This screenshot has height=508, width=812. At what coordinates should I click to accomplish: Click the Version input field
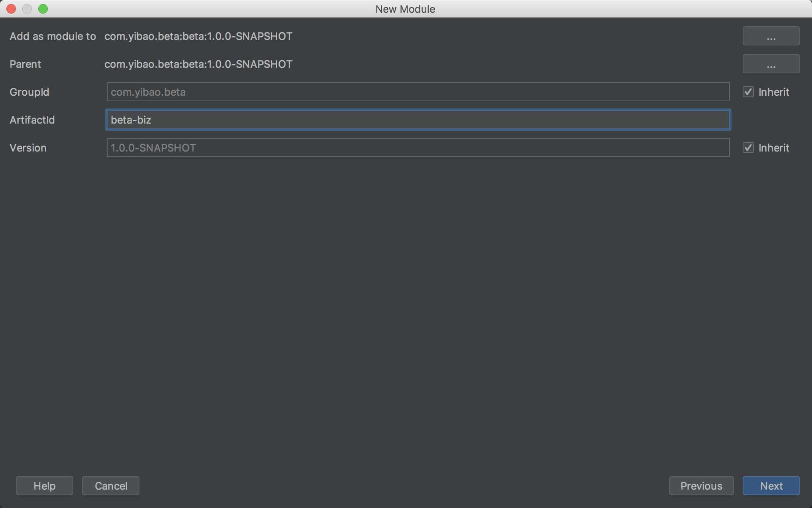pyautogui.click(x=418, y=148)
